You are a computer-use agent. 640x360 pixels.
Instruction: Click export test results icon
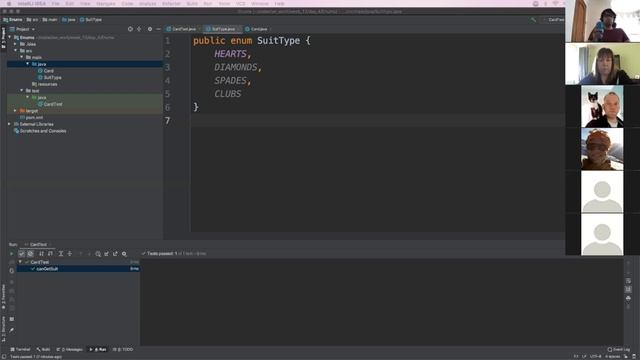[116, 254]
